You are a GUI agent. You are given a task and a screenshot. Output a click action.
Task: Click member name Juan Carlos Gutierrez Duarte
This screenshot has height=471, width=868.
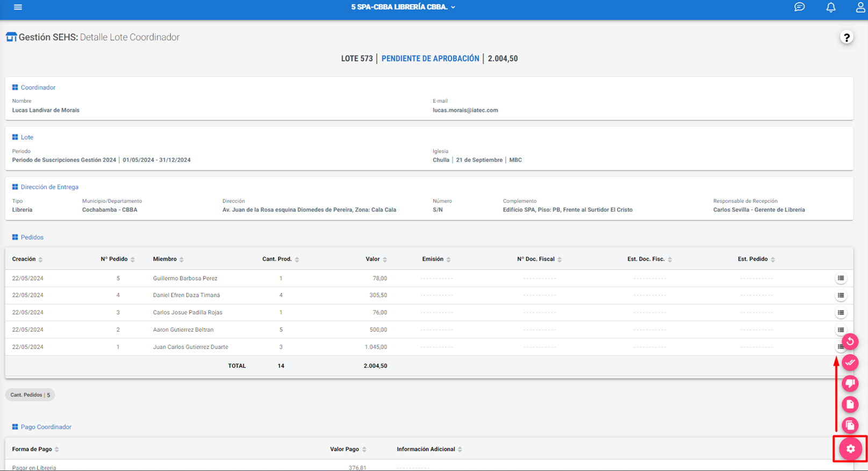pyautogui.click(x=190, y=347)
